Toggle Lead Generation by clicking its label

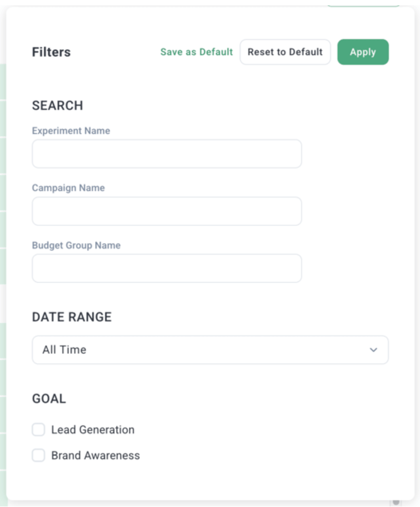pyautogui.click(x=92, y=430)
